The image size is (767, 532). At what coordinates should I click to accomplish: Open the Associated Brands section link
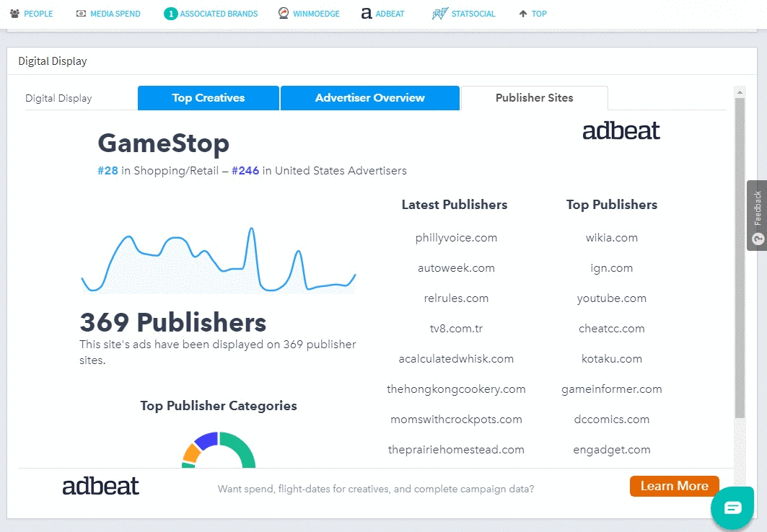(219, 14)
